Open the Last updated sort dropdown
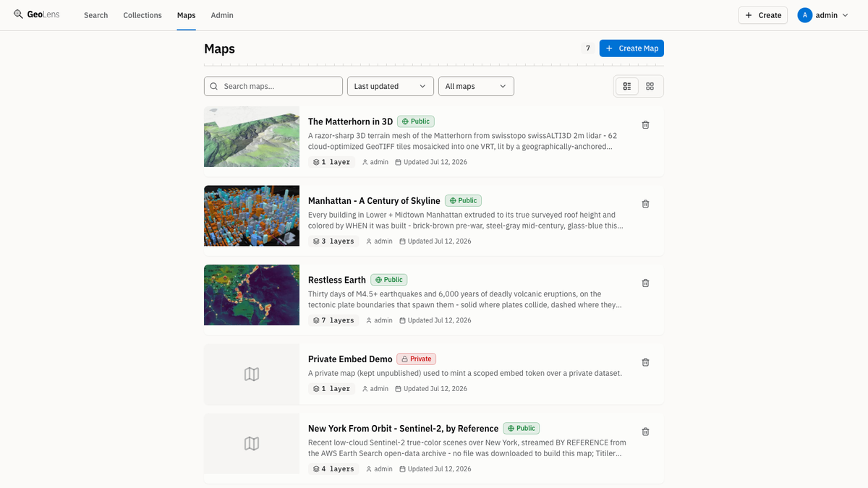Viewport: 868px width, 488px height. click(391, 86)
